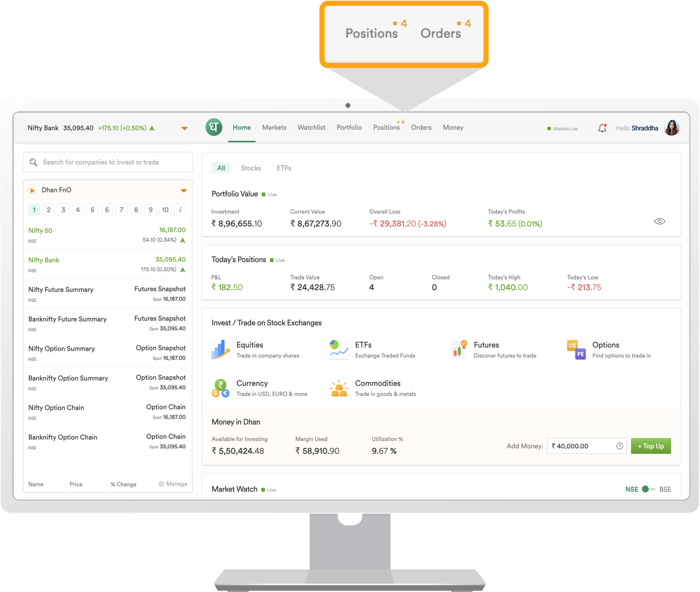Open ETFs pie chart icon
The width and height of the screenshot is (700, 592).
(x=339, y=349)
